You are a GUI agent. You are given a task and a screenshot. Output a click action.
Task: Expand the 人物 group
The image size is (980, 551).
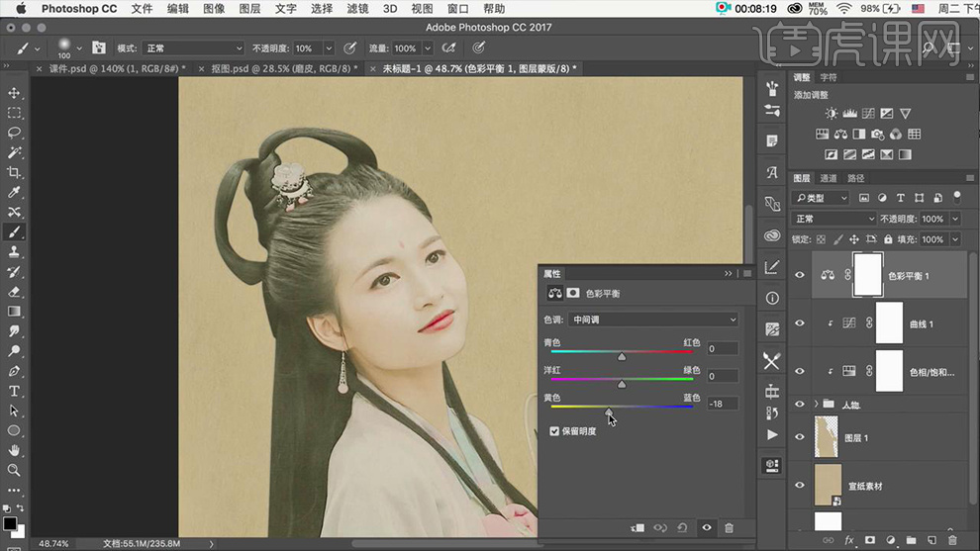pos(817,405)
